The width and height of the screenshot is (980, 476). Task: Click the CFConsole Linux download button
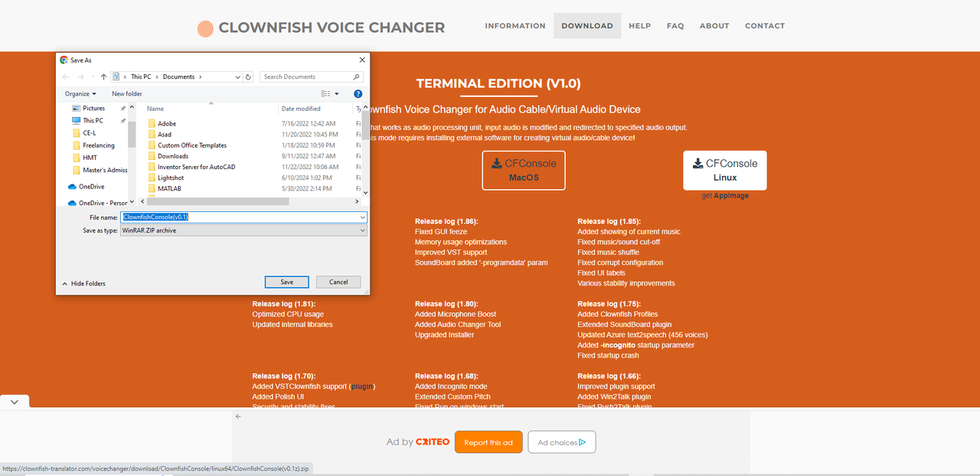[x=725, y=170]
